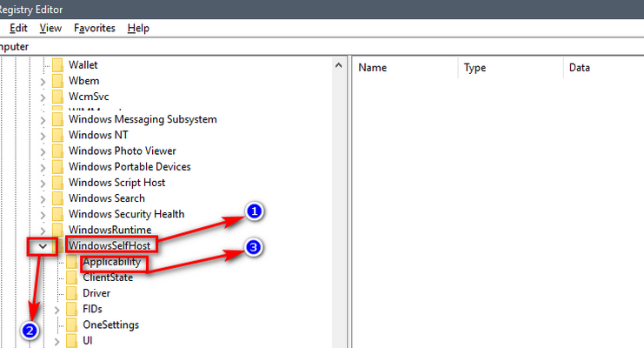Click the Windows Script Host folder icon
Image resolution: width=644 pixels, height=348 pixels.
pyautogui.click(x=58, y=182)
